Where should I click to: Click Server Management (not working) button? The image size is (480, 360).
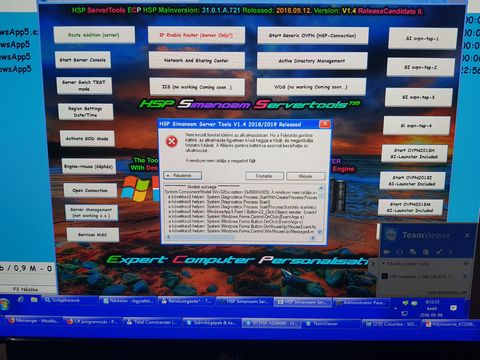click(x=91, y=213)
